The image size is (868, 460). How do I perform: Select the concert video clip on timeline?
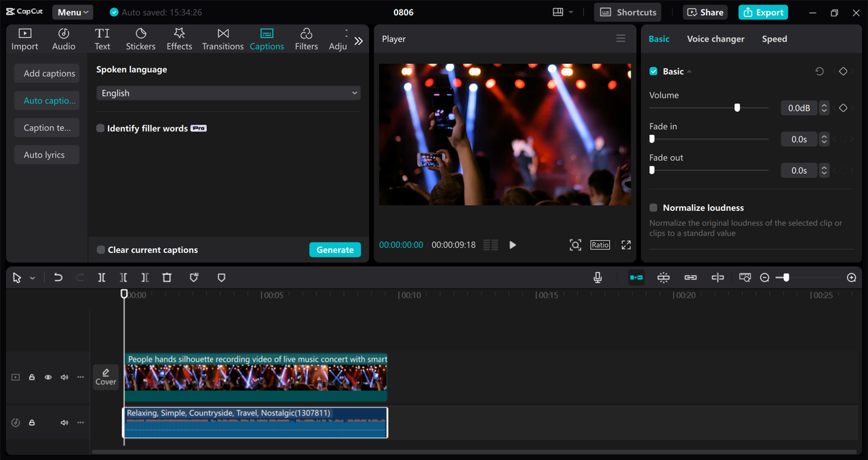point(256,377)
